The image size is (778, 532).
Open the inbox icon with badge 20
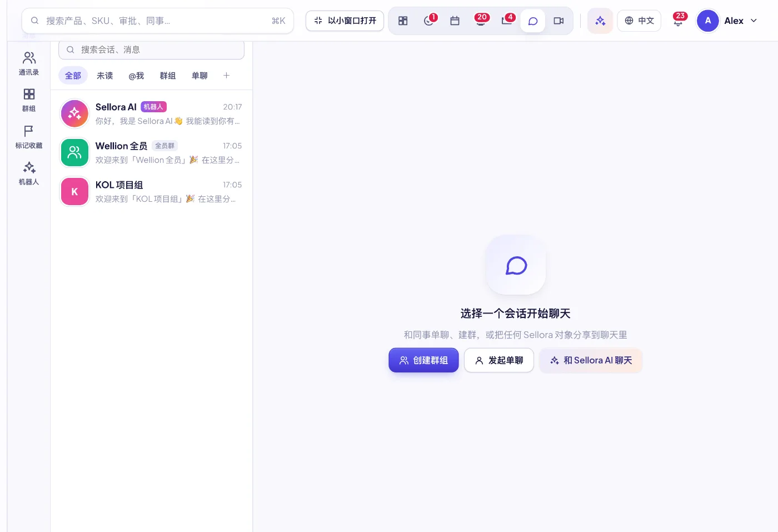tap(481, 21)
